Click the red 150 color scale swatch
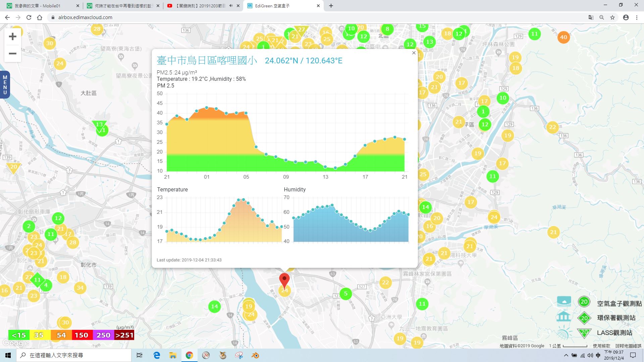This screenshot has width=644, height=362. coord(82,335)
